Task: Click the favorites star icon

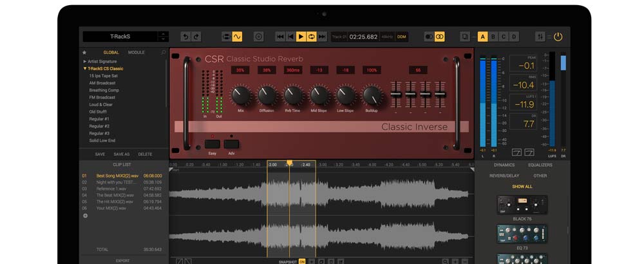Action: 84,53
